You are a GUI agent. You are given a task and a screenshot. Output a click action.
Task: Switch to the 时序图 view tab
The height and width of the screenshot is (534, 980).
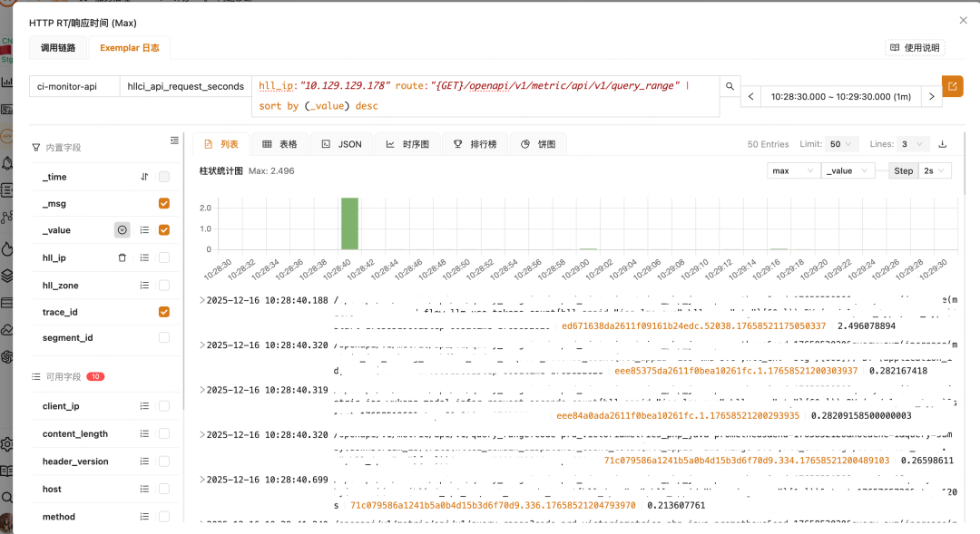point(407,144)
